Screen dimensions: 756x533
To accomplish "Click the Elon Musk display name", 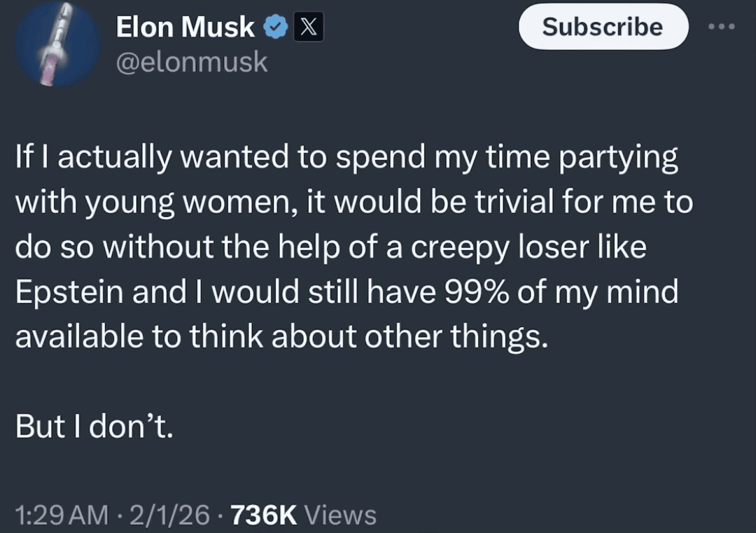I will [185, 27].
